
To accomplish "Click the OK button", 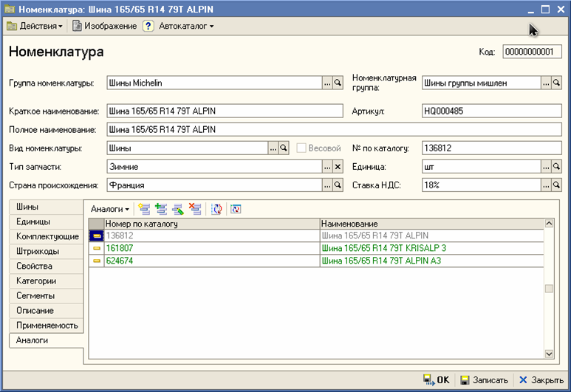I will [x=437, y=380].
